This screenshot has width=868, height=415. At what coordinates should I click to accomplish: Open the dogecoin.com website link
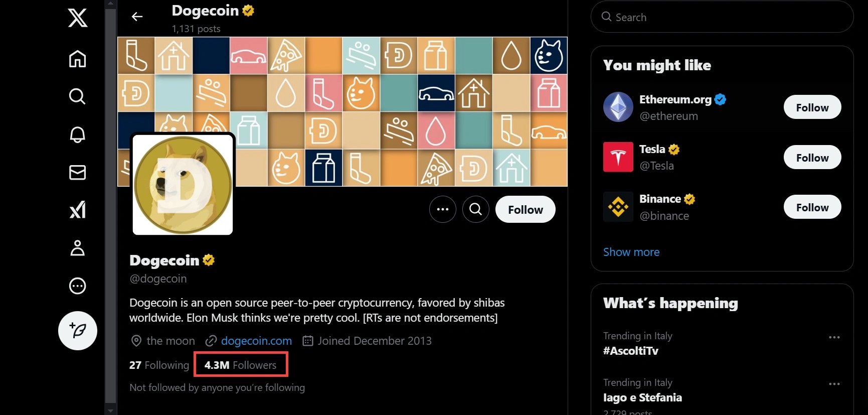(256, 341)
